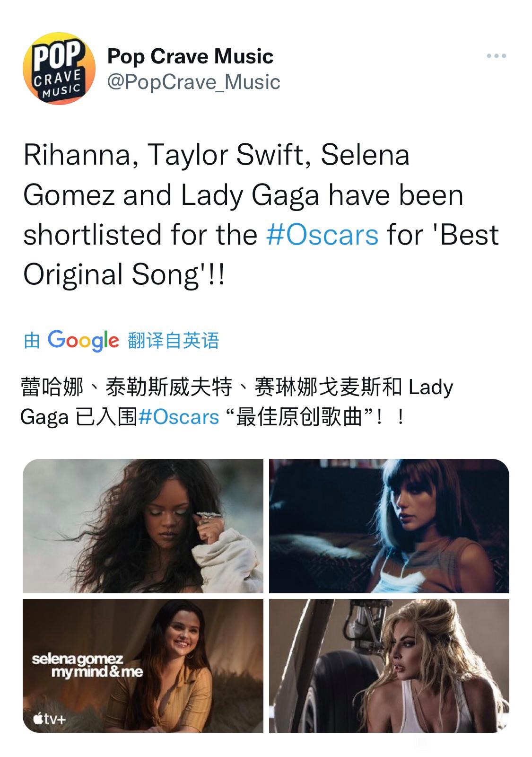532x757 pixels.
Task: Tap the Chinese translated tweet text
Action: (236, 402)
